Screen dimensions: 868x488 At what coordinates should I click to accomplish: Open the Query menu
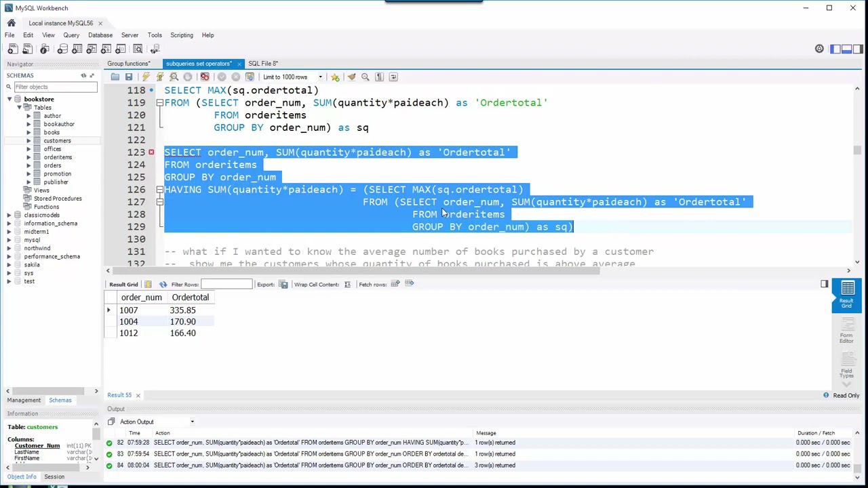(x=71, y=35)
